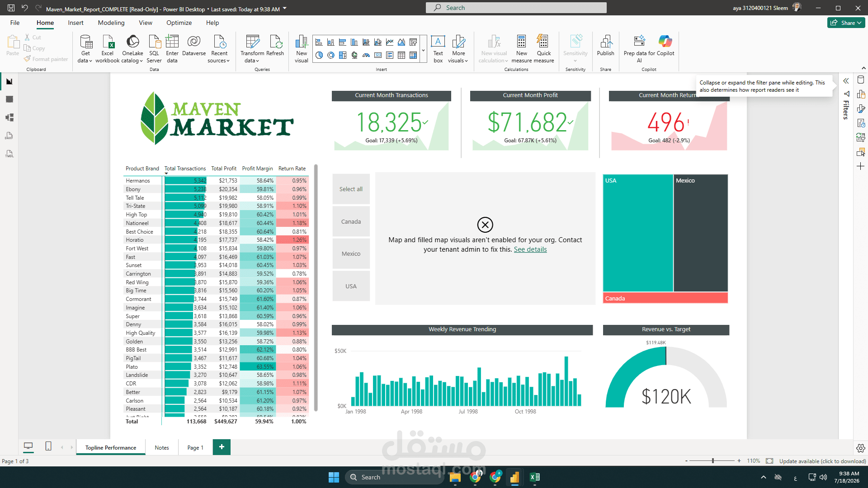This screenshot has width=868, height=488.
Task: Open the Selection pane icon on right rail
Action: (861, 152)
